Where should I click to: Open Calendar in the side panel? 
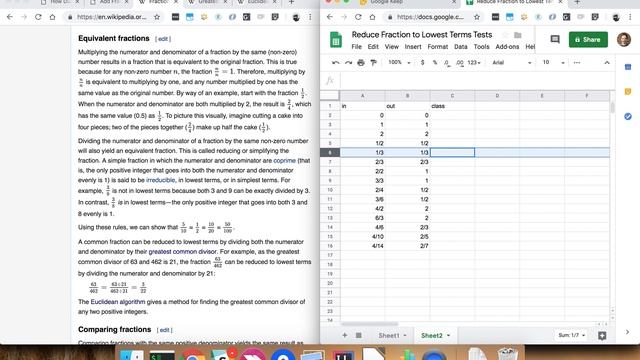628,67
